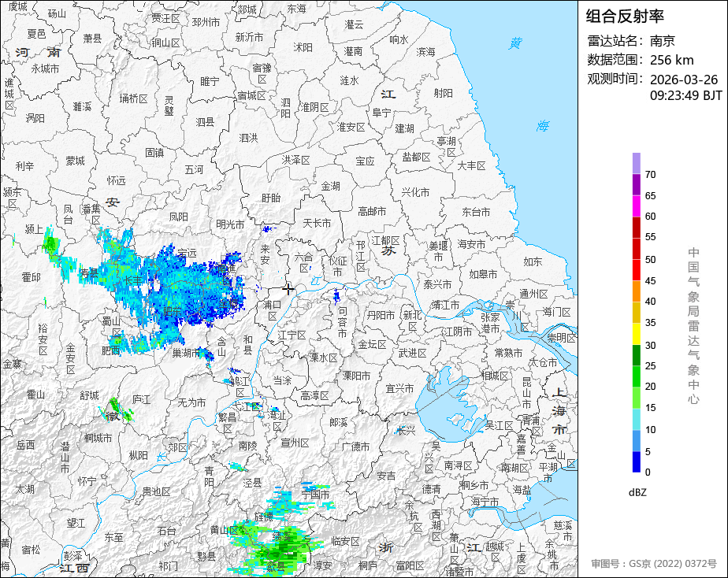Click the '如皋市' map label
The image size is (728, 578).
(483, 274)
